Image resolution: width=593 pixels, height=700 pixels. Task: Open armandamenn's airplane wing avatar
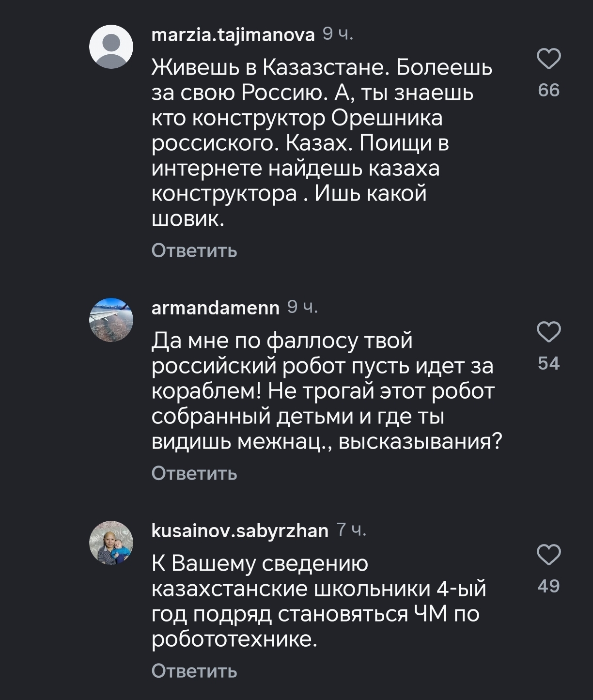pyautogui.click(x=111, y=320)
